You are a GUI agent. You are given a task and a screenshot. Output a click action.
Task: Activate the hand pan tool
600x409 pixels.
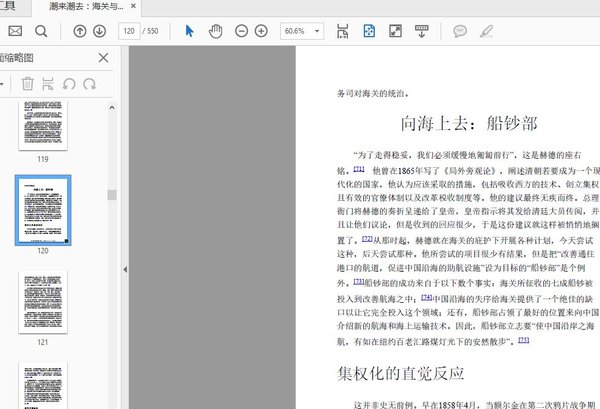coord(215,31)
